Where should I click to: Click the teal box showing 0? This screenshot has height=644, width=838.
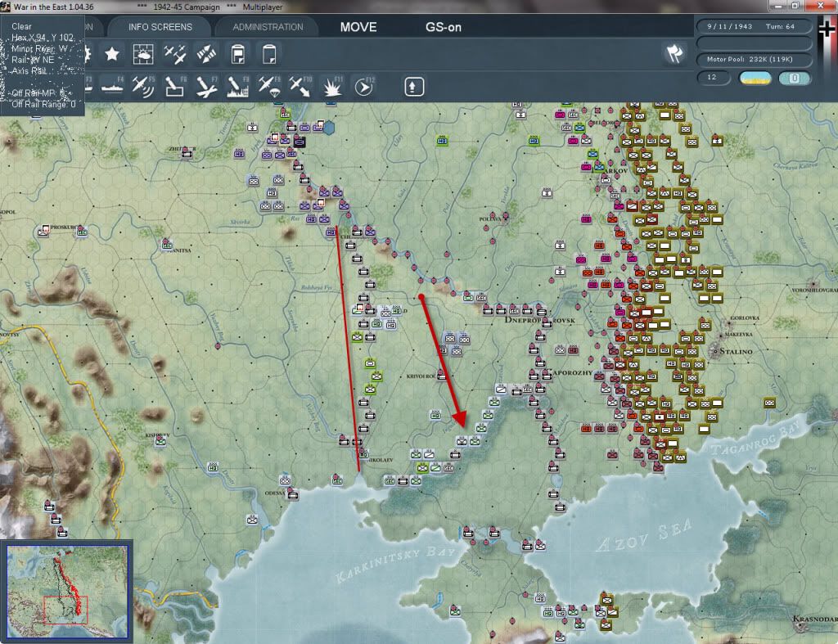pyautogui.click(x=794, y=78)
